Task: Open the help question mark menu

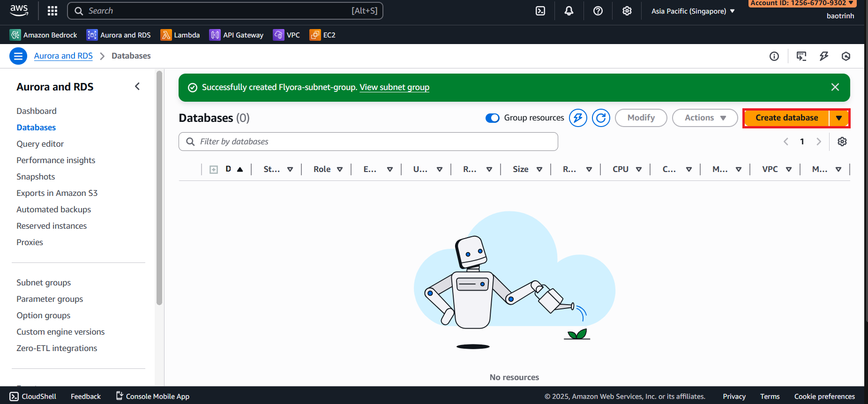Action: coord(598,11)
